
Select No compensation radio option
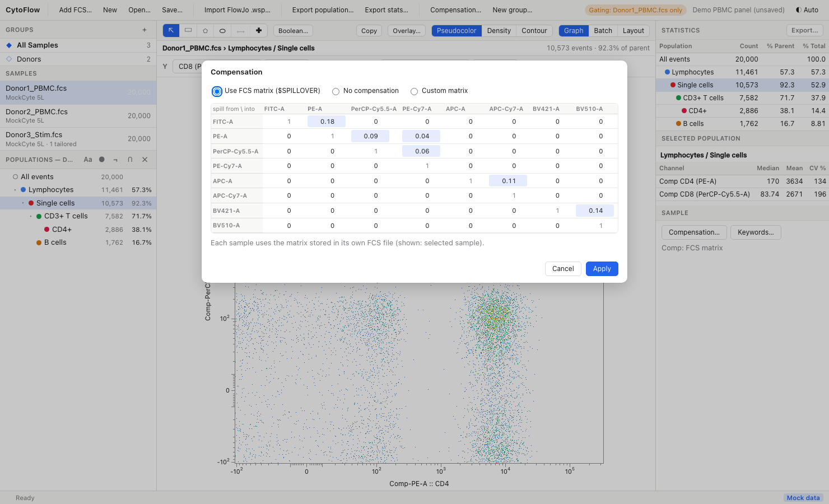click(336, 91)
